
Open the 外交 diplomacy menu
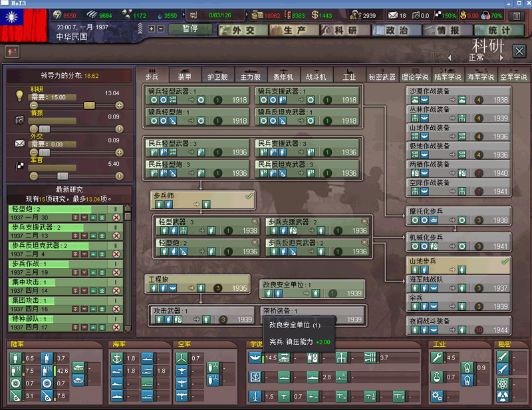click(x=243, y=31)
